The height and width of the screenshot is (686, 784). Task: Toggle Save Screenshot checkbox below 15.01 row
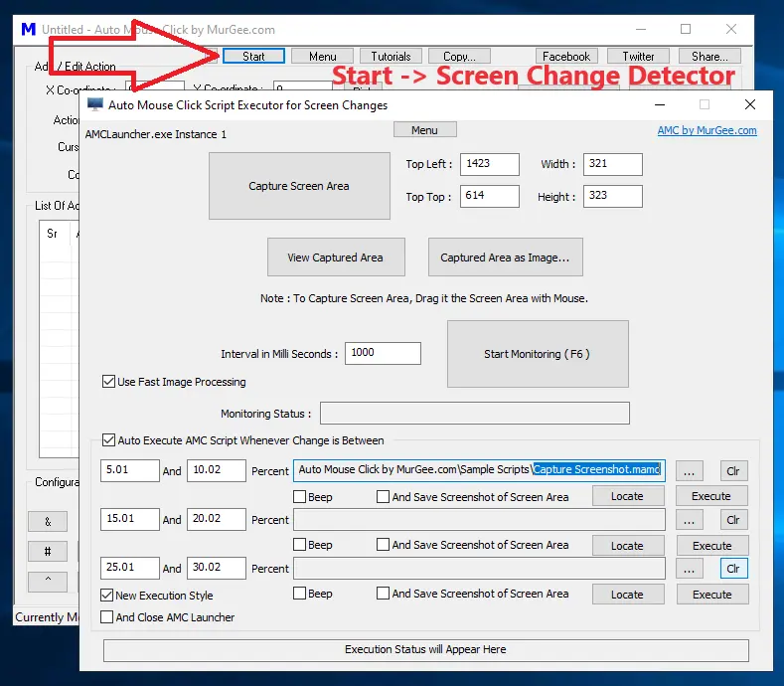(x=383, y=545)
